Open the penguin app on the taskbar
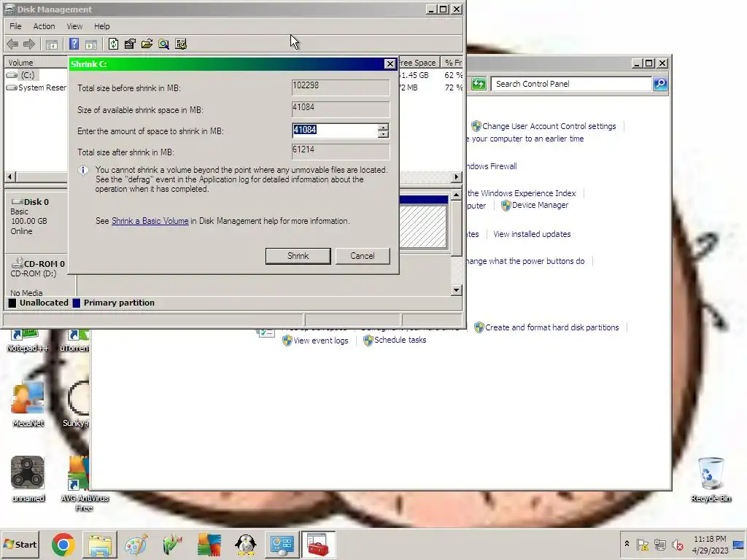The height and width of the screenshot is (560, 747). 246,545
